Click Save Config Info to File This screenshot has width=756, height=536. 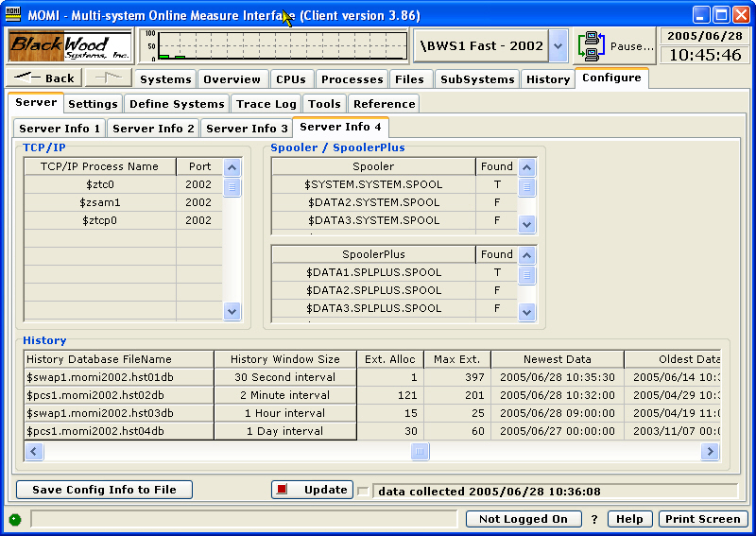tap(104, 490)
